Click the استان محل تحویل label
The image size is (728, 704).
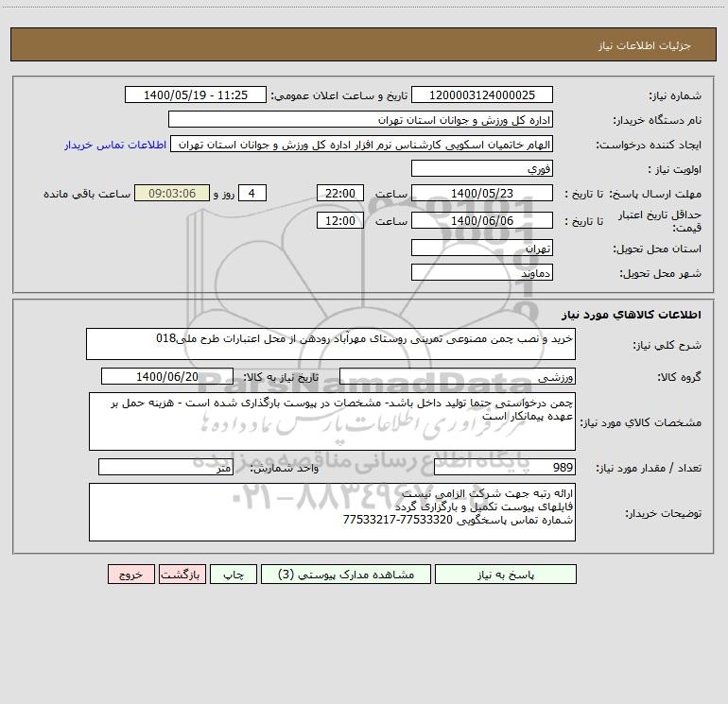[657, 249]
